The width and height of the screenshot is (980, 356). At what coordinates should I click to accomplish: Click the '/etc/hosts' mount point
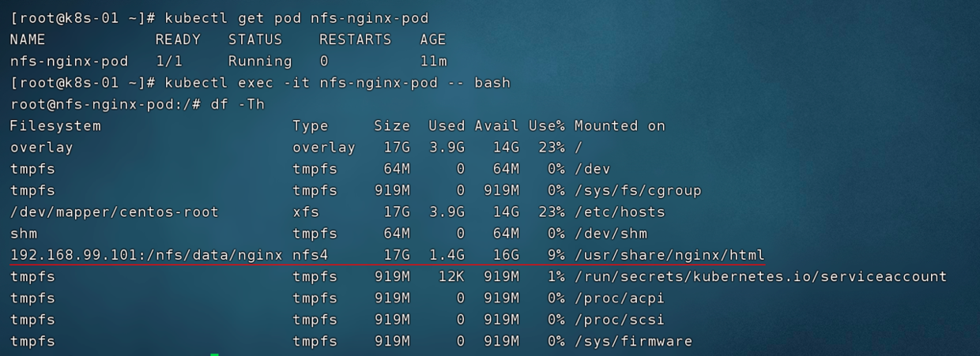620,212
